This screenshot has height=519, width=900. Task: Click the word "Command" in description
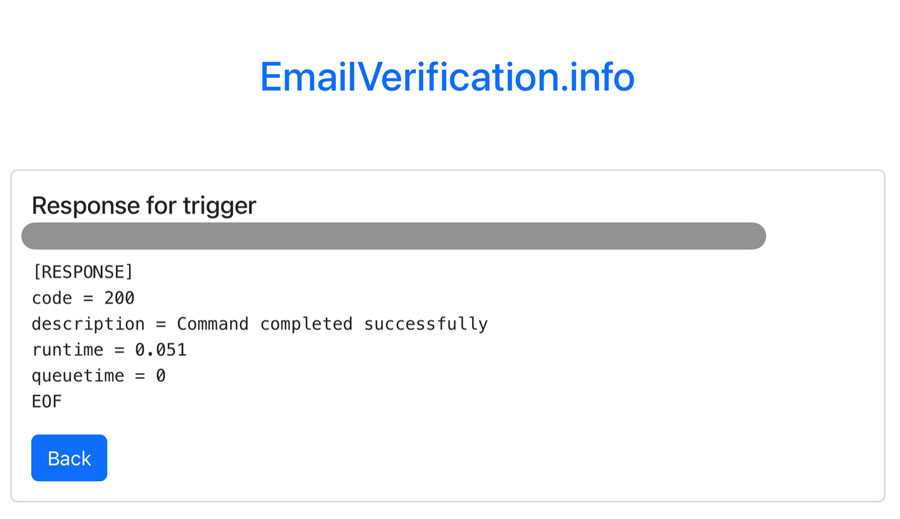[x=213, y=324]
